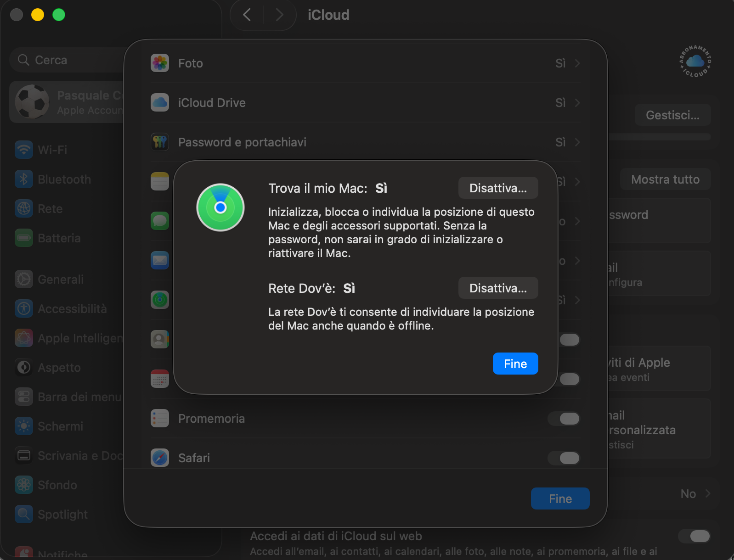734x560 pixels.
Task: Click the iCloud Drive row label
Action: pyautogui.click(x=212, y=103)
